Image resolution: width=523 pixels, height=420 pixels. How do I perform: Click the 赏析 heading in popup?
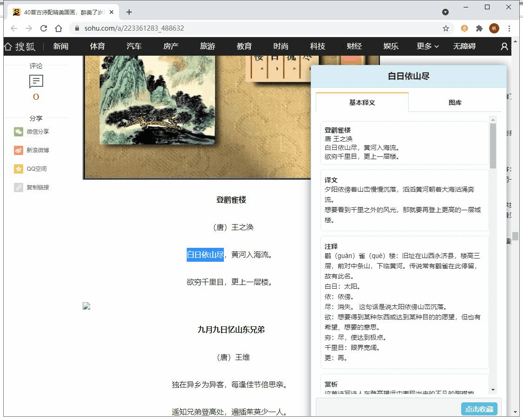click(x=331, y=384)
